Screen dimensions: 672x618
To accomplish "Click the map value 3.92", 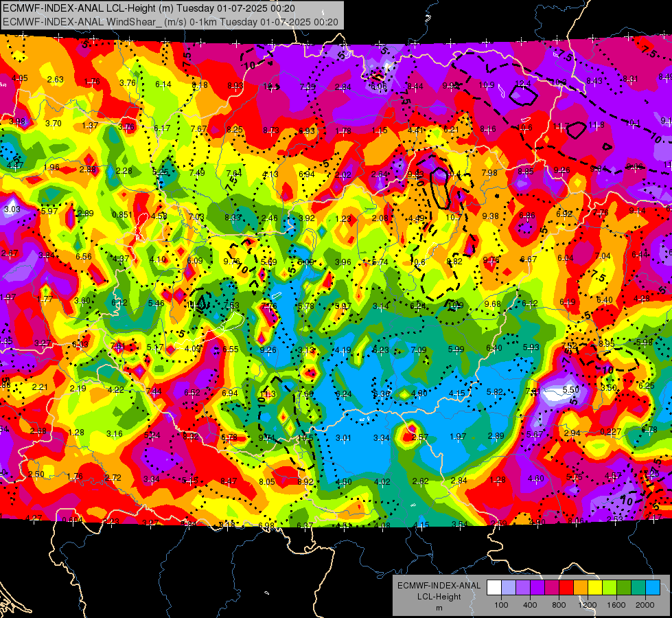I will [x=306, y=218].
